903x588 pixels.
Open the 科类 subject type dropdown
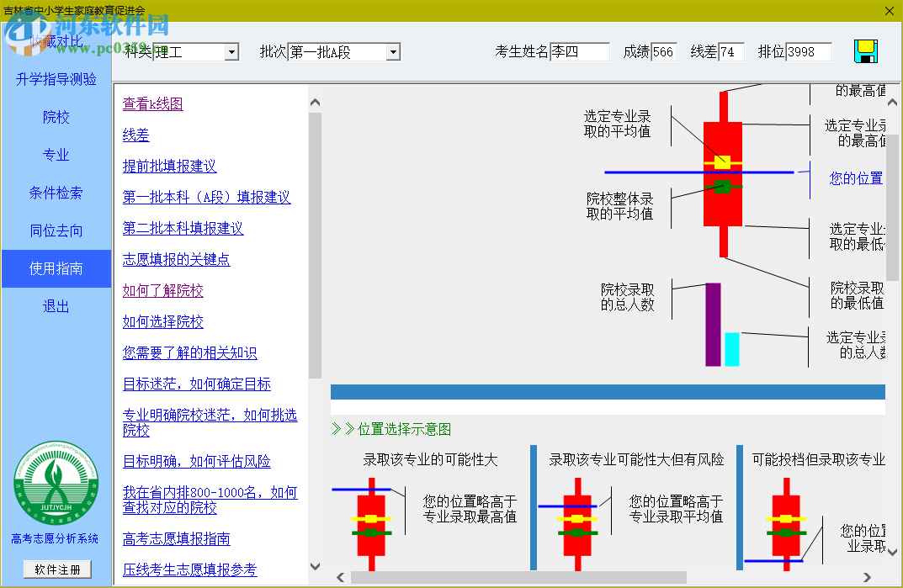(x=231, y=51)
